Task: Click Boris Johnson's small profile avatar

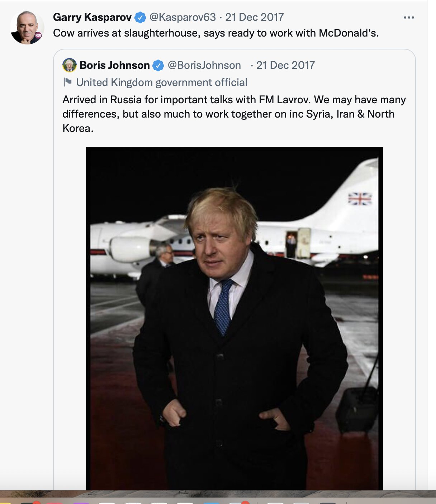Action: (x=70, y=65)
